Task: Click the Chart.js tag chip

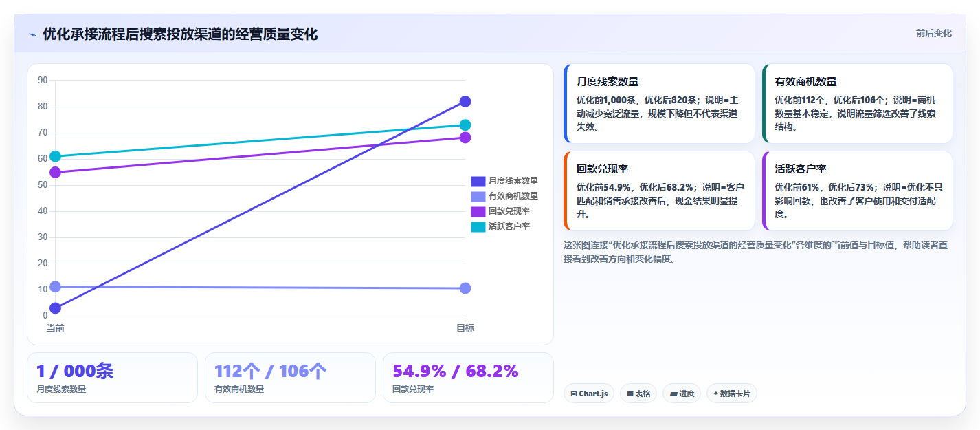Action: (x=589, y=394)
